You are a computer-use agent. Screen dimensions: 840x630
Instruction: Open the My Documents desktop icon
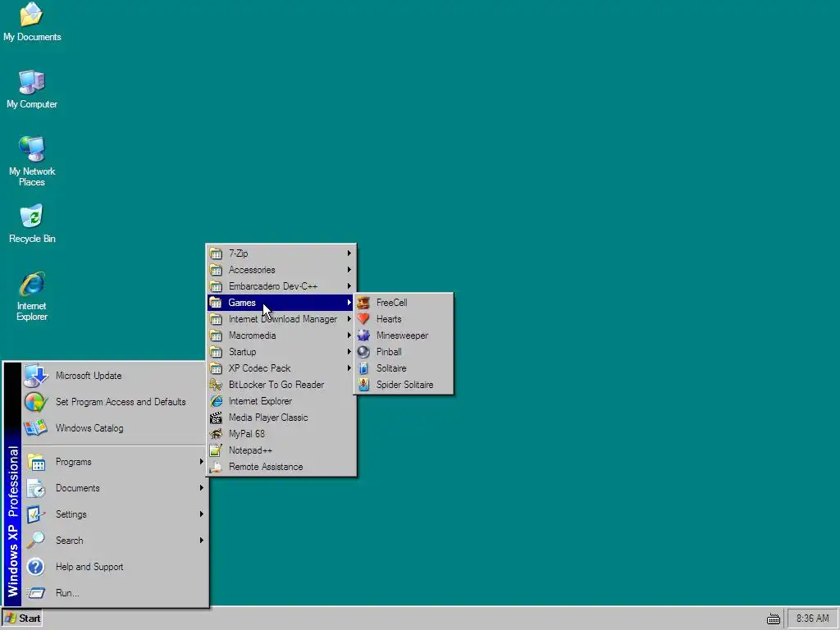pos(32,23)
